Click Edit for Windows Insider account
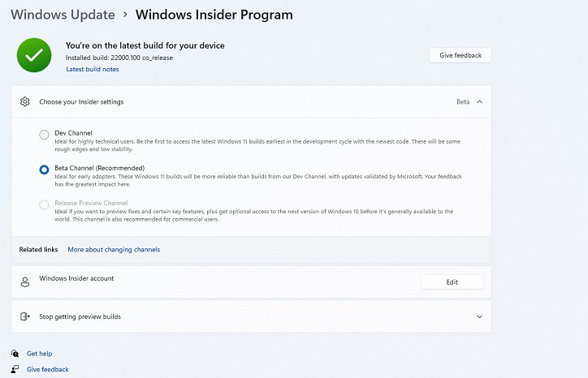 coord(452,282)
